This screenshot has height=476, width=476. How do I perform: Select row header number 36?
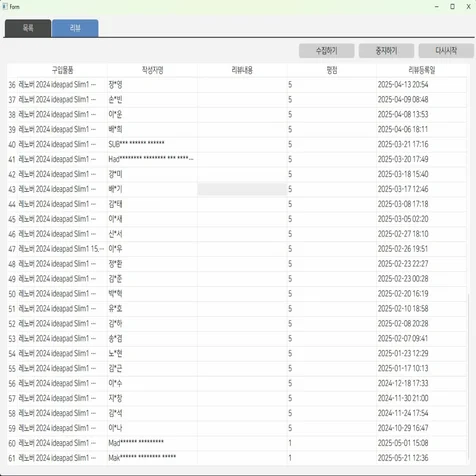[12, 85]
